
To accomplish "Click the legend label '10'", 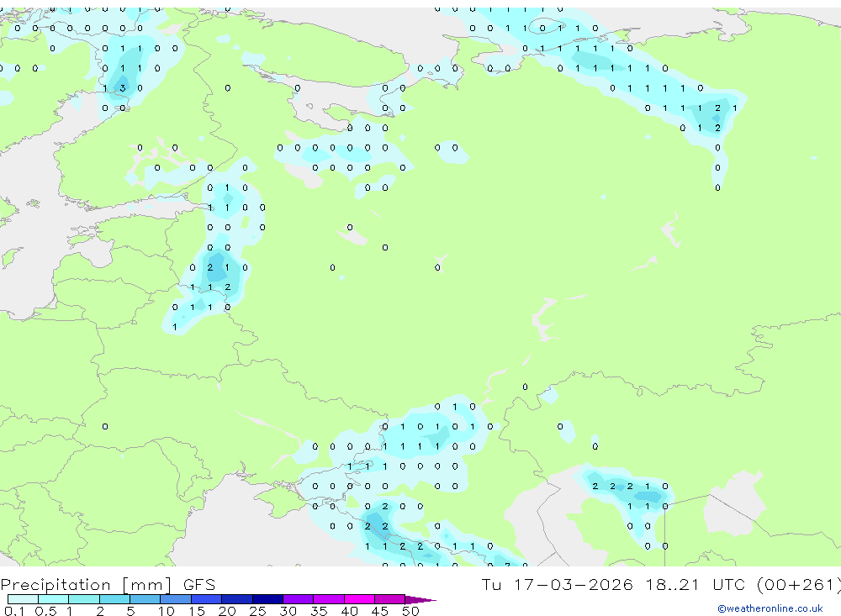I will 166,611.
